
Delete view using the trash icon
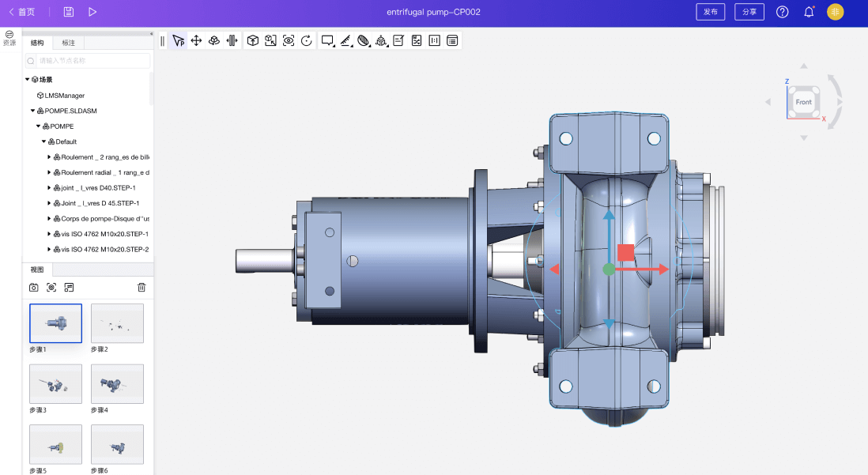tap(142, 287)
